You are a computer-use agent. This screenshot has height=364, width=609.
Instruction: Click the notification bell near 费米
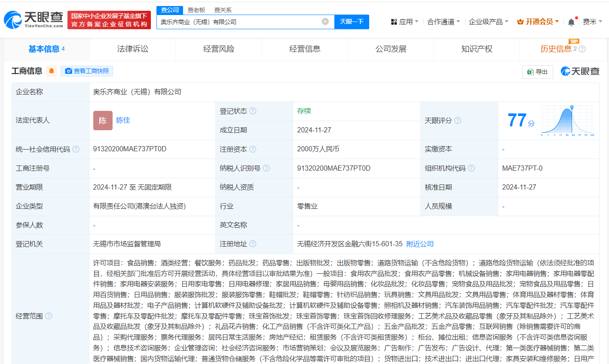point(571,21)
